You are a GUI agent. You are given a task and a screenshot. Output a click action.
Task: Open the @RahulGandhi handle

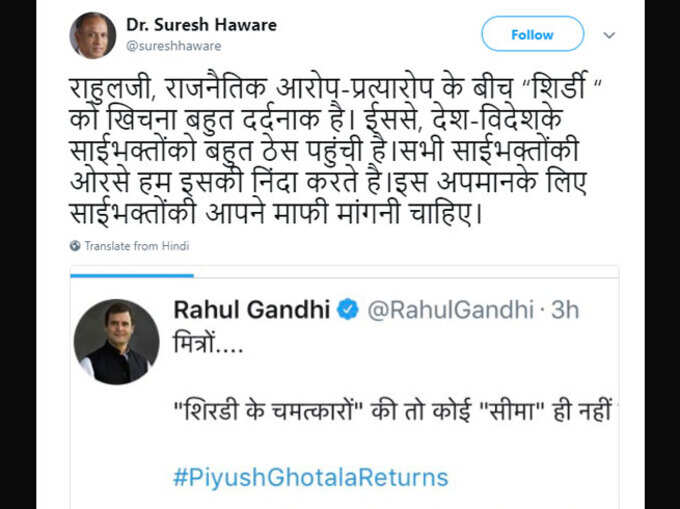tap(450, 310)
